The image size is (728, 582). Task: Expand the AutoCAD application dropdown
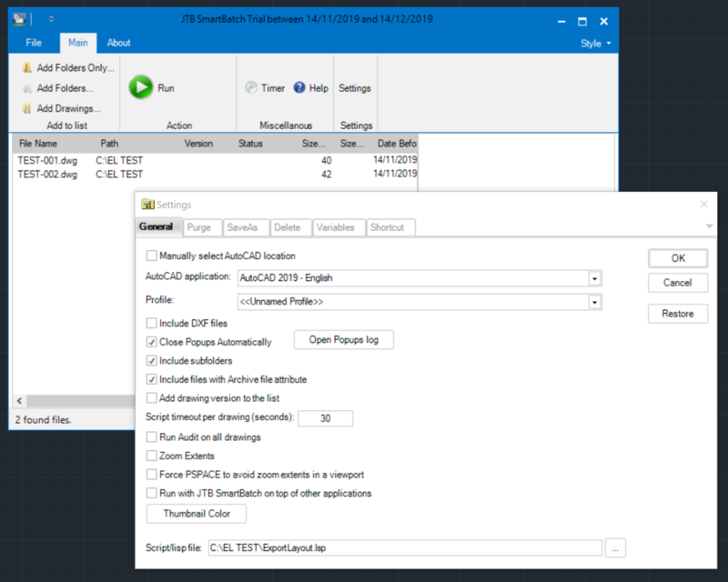tap(593, 278)
